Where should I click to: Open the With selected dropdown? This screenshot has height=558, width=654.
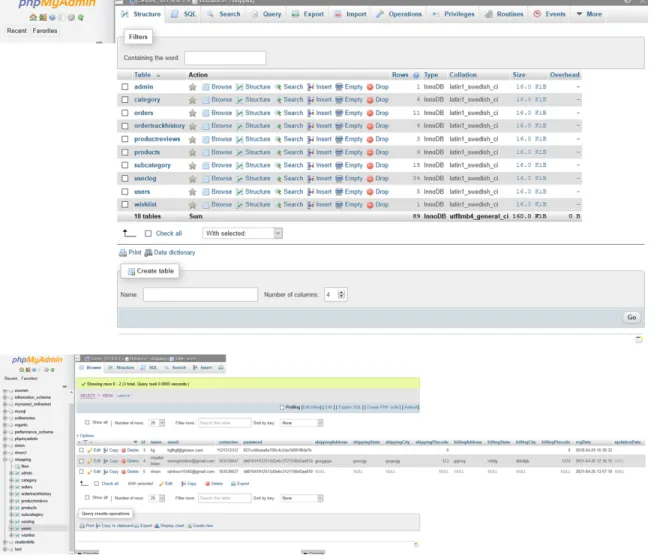click(x=242, y=234)
